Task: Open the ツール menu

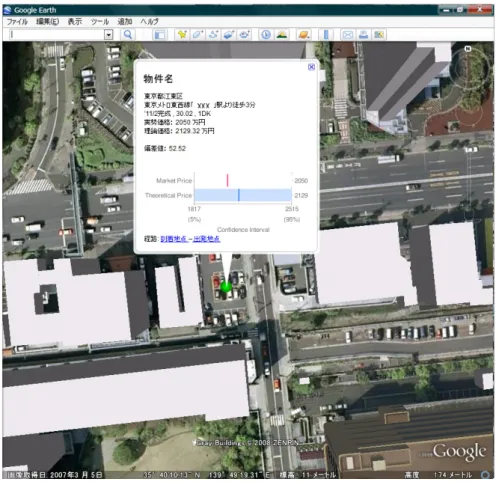Action: (x=100, y=22)
